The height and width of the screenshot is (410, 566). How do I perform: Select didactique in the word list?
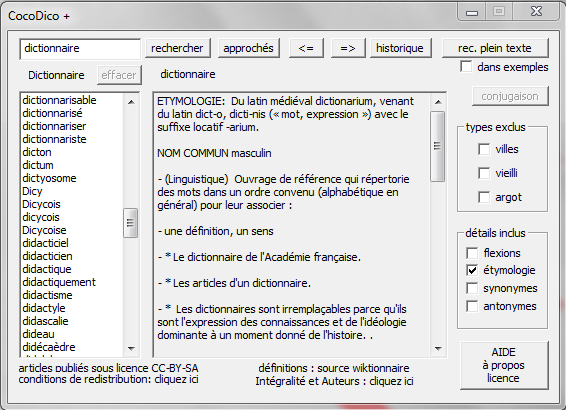(x=47, y=269)
